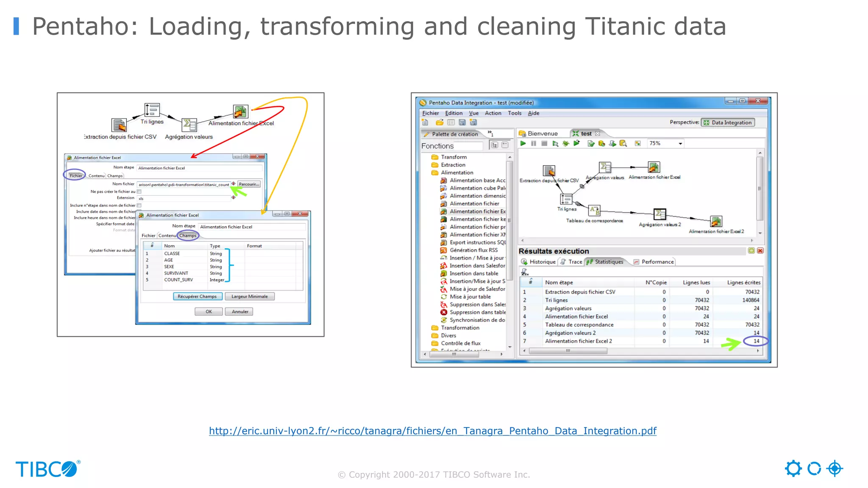Click the vertical scrollbar of the Fonctions palette
The image size is (868, 488).
pos(510,220)
